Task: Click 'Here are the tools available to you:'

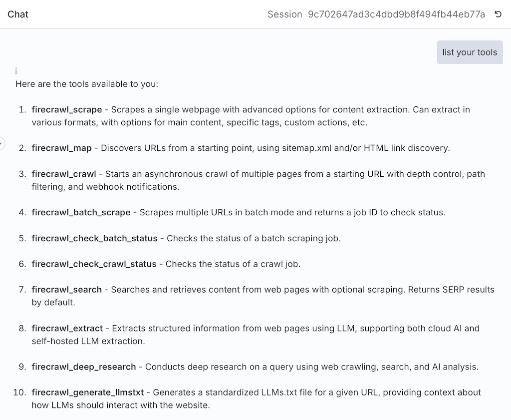Action: click(87, 84)
